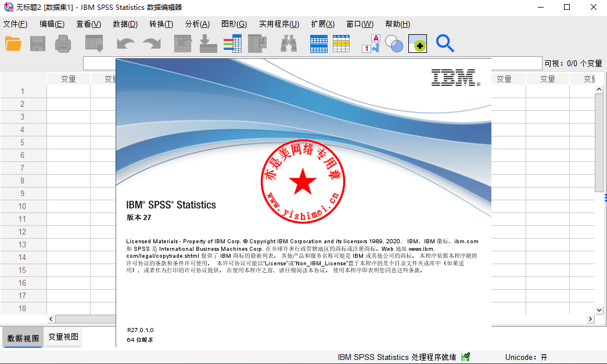Image resolution: width=607 pixels, height=364 pixels.
Task: Click the Go to Variable down-arrow icon
Action: (209, 44)
